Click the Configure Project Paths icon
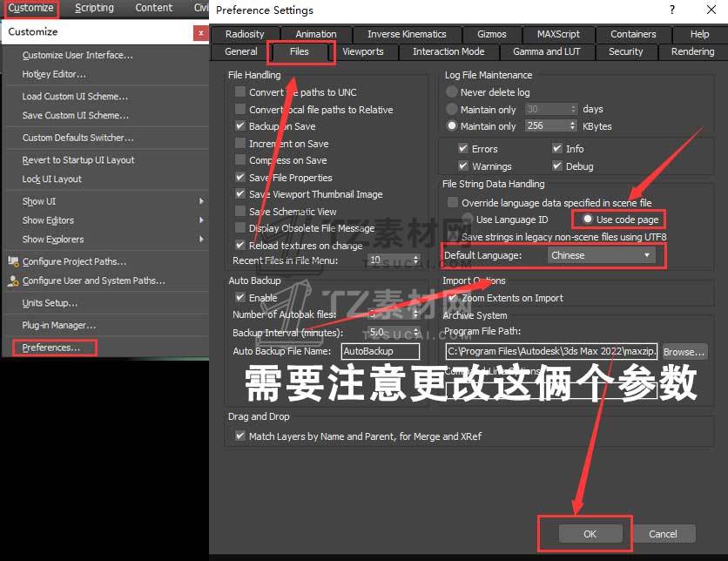Image resolution: width=728 pixels, height=561 pixels. (x=13, y=261)
